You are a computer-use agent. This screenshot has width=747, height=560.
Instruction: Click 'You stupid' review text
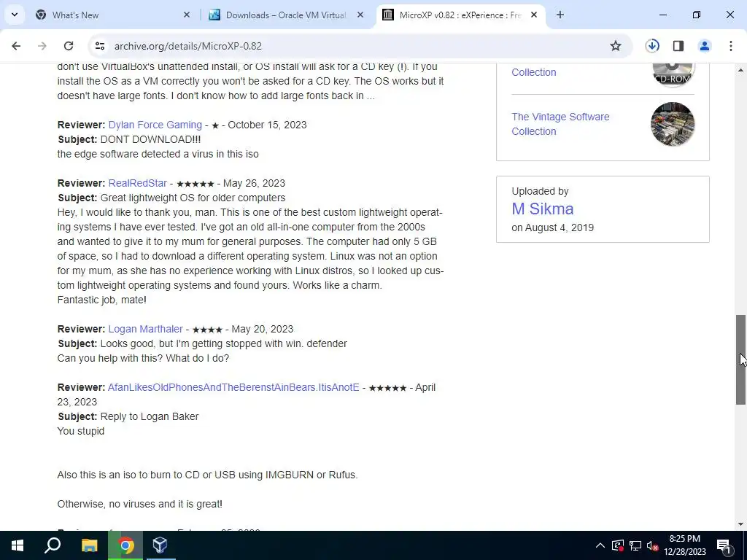[80, 431]
